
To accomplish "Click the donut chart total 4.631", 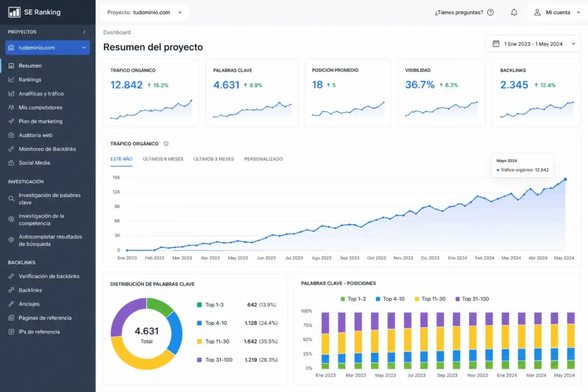I will 146,331.
